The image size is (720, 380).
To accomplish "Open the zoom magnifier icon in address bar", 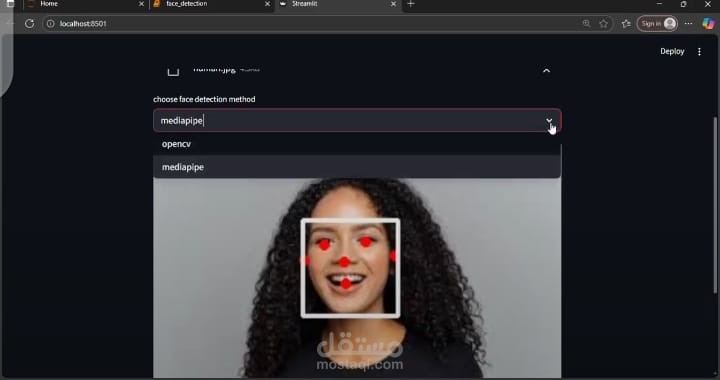I will click(586, 23).
